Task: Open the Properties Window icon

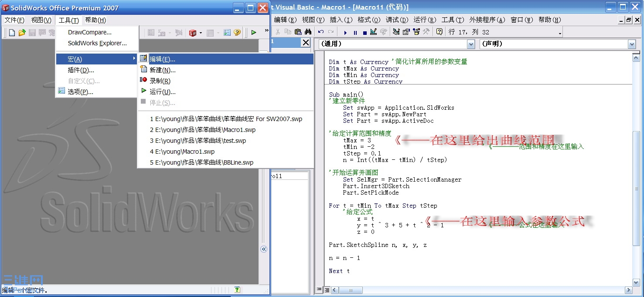Action: pos(406,32)
